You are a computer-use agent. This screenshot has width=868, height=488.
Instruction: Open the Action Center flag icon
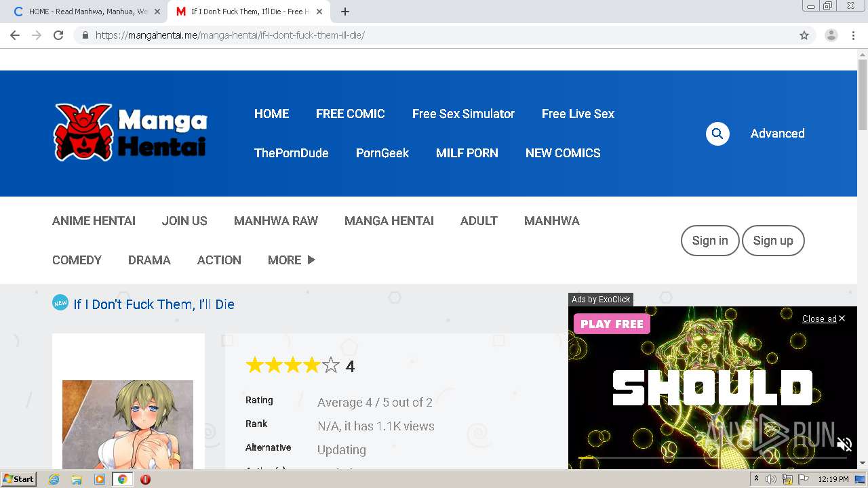click(804, 479)
